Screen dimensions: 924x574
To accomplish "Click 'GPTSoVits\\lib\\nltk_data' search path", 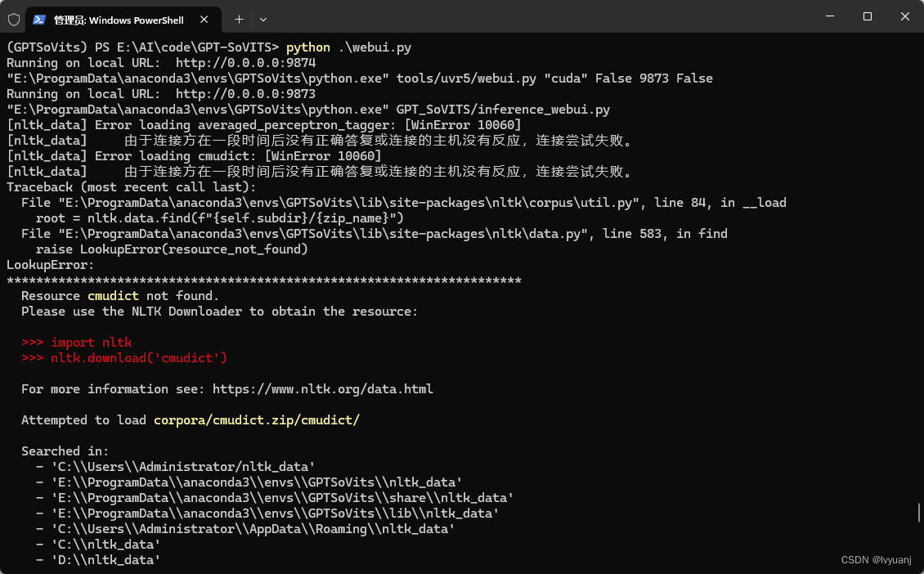I will point(275,513).
